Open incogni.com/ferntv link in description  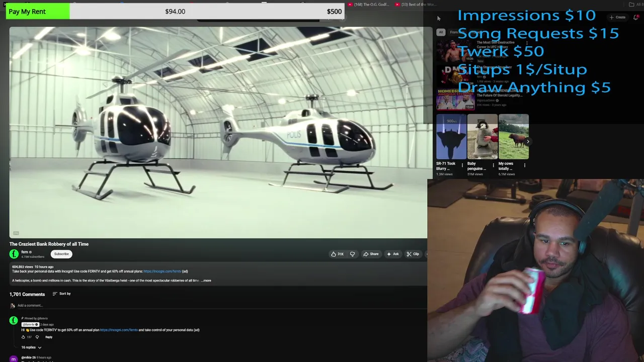click(162, 271)
